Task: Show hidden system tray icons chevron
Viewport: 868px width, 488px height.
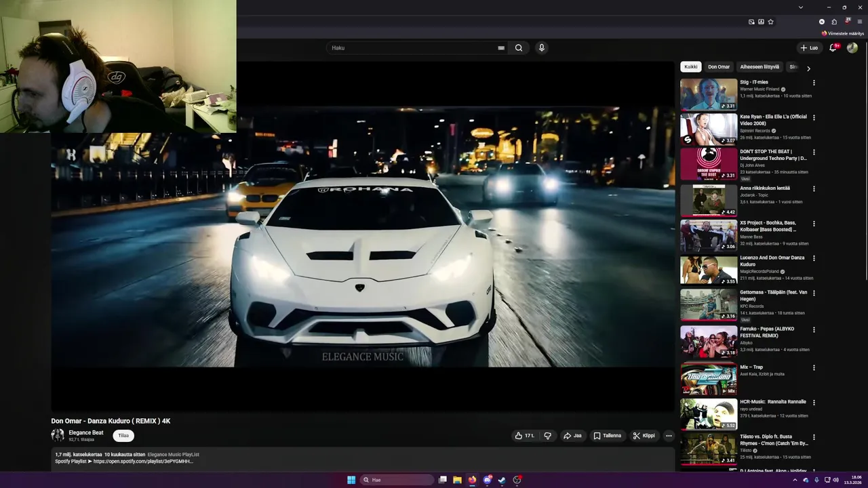Action: point(795,480)
